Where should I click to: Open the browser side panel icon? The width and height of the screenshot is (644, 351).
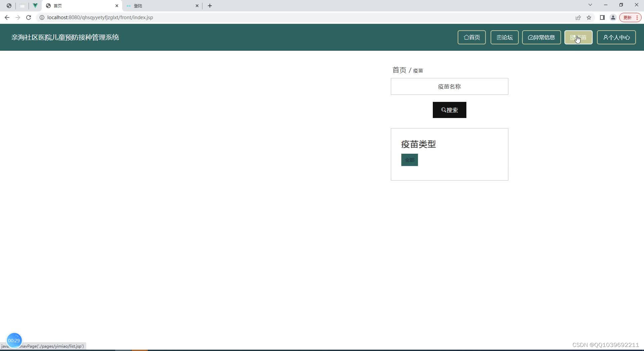click(x=602, y=17)
